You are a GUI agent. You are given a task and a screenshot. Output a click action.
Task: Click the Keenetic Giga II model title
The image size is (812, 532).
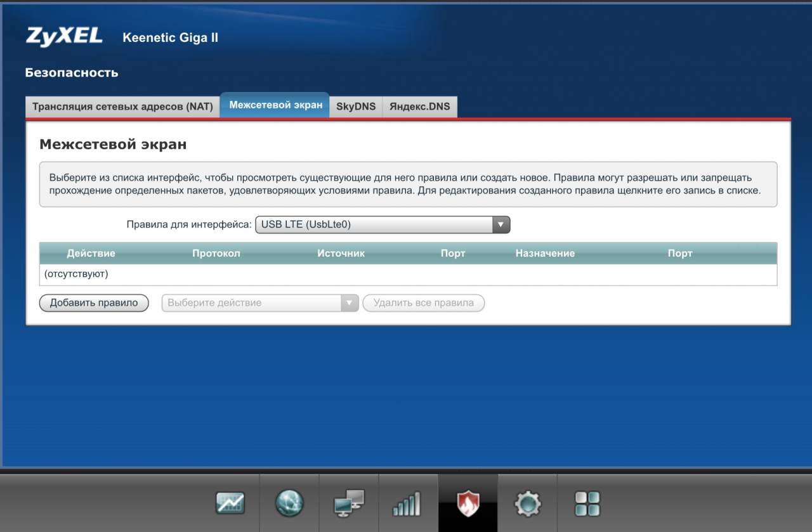click(170, 37)
